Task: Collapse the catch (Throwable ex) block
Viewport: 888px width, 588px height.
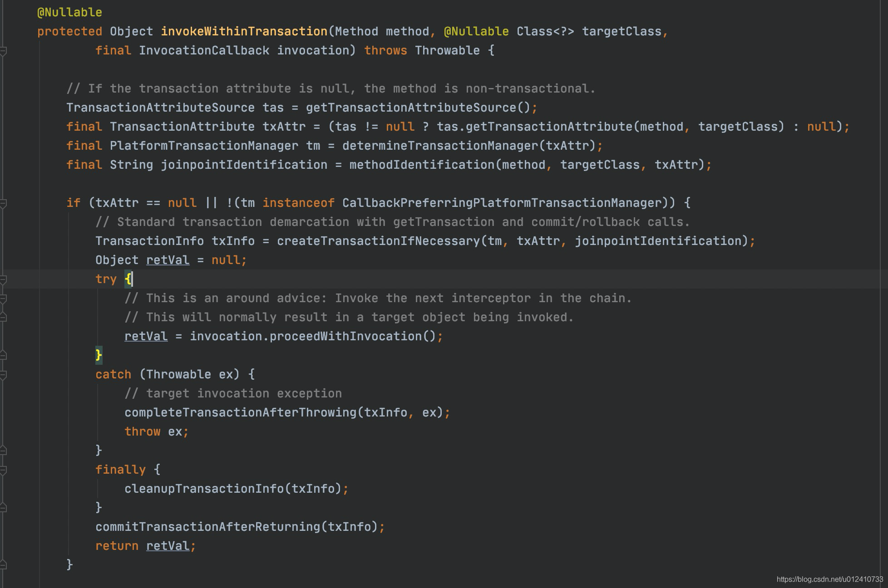Action: 3,375
